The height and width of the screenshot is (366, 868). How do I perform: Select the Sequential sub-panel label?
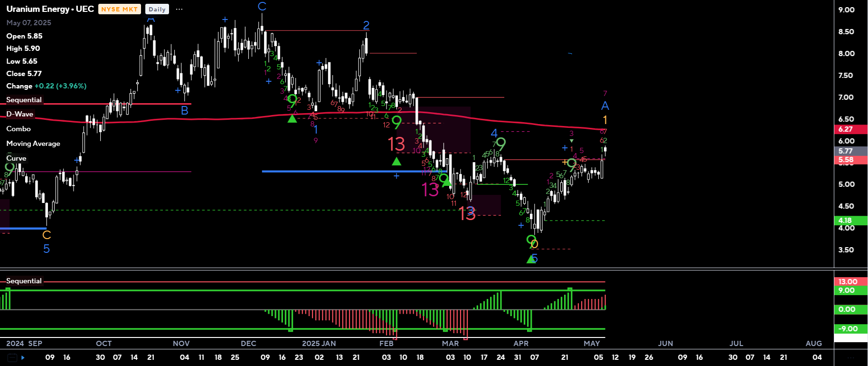(x=24, y=281)
